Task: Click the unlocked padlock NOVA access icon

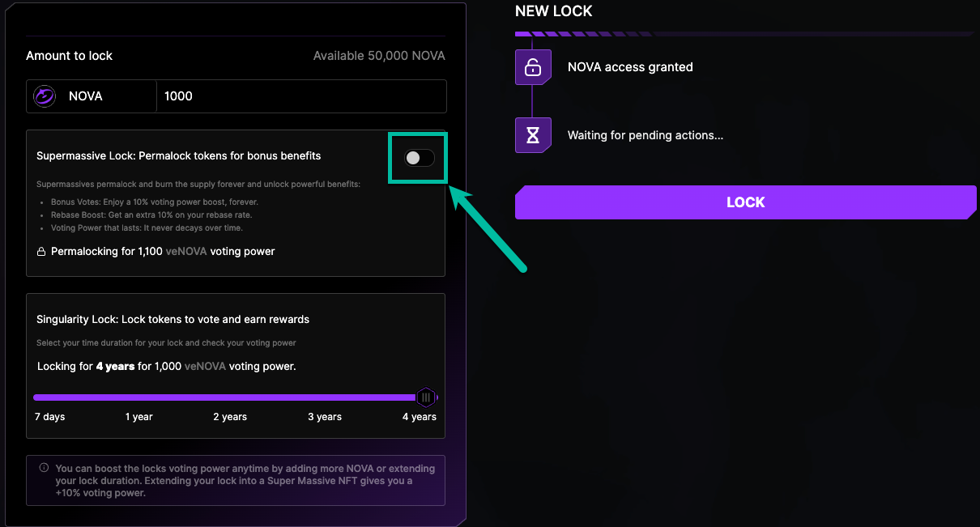Action: (533, 67)
